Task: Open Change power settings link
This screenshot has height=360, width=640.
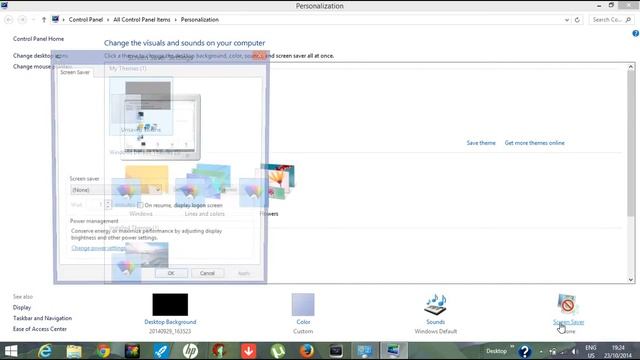Action: [98, 248]
